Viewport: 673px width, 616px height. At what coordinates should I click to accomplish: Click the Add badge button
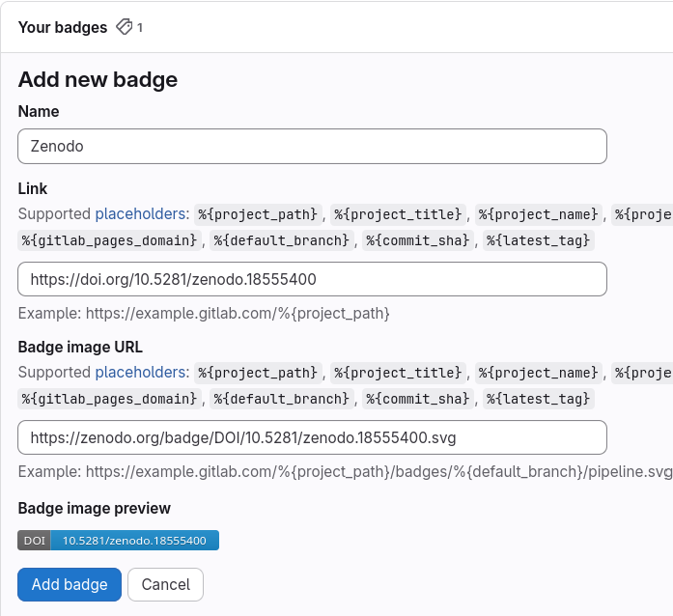tap(70, 584)
